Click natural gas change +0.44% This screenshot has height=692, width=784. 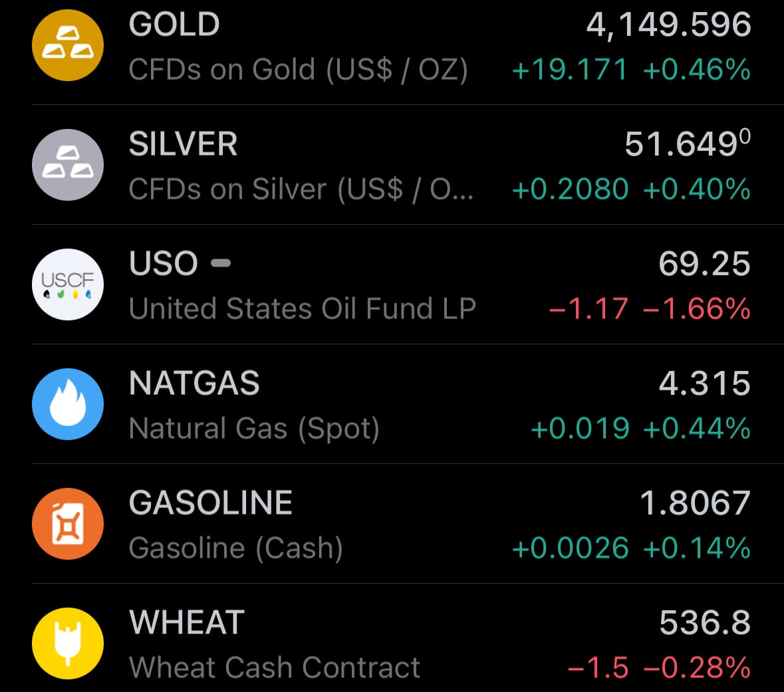(697, 429)
